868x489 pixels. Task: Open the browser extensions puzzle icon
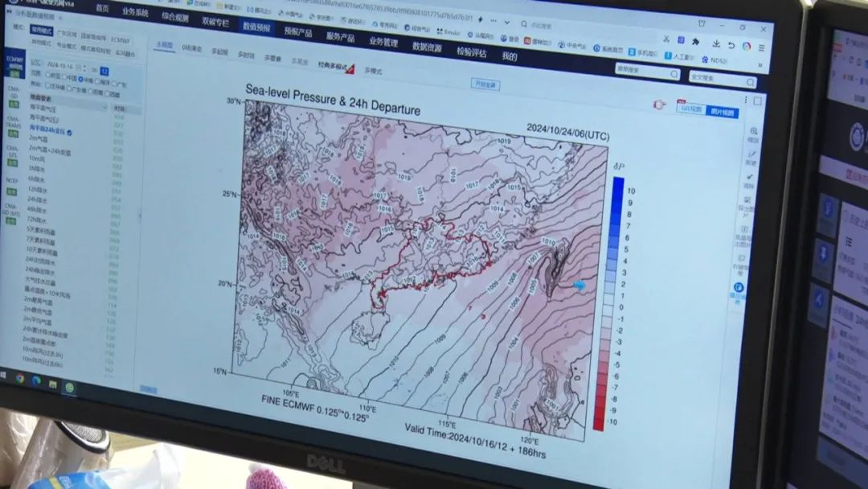point(695,42)
